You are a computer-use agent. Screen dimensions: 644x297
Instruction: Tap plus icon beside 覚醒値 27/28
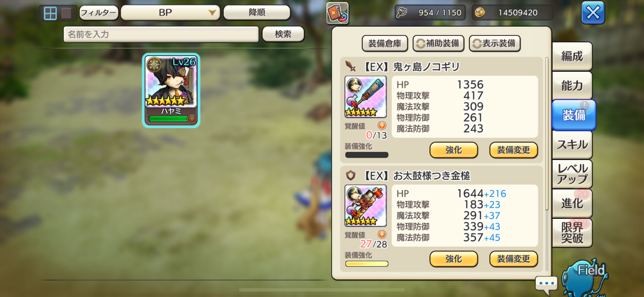tap(382, 234)
